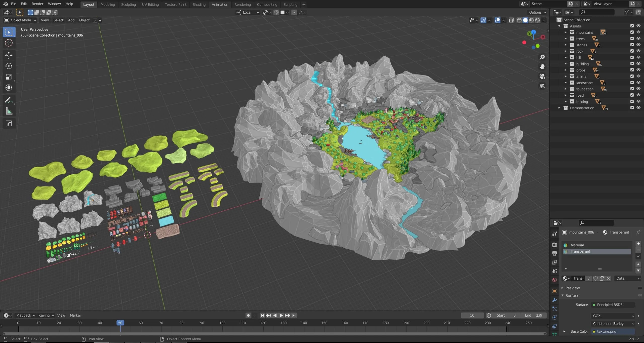Select the Annotate tool
644x343 pixels.
9,100
